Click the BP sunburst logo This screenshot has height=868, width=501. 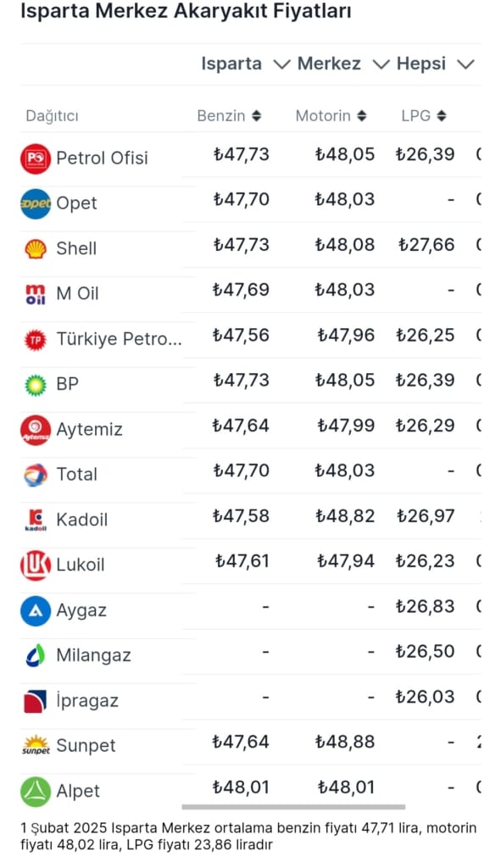[x=36, y=385]
